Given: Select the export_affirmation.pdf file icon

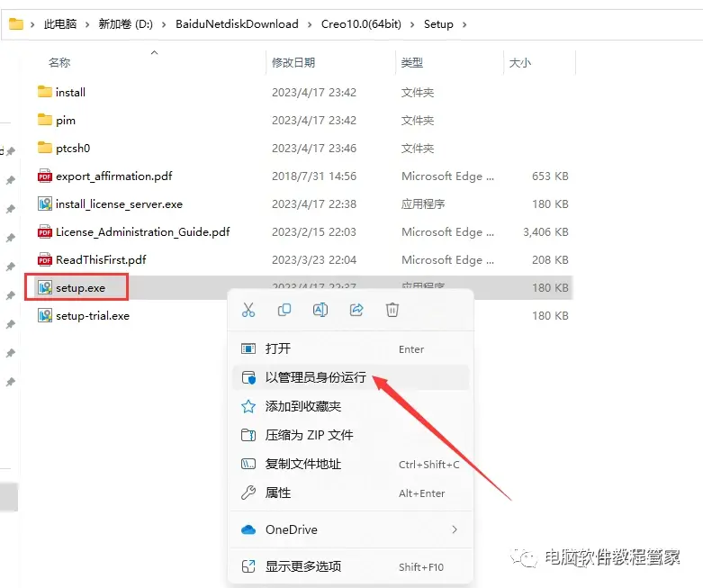Looking at the screenshot, I should point(45,176).
